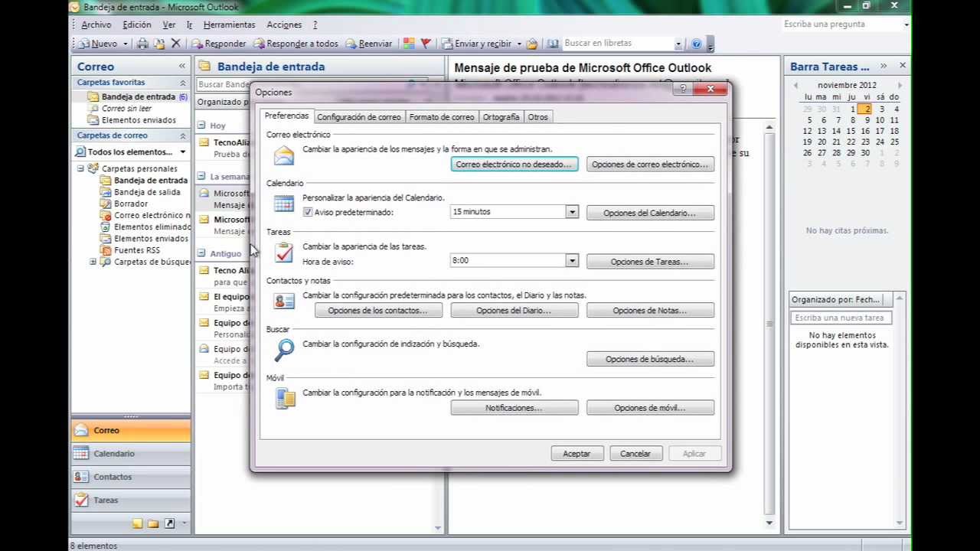Image resolution: width=980 pixels, height=551 pixels.
Task: Switch to the Configuración de correo tab
Action: click(x=359, y=117)
